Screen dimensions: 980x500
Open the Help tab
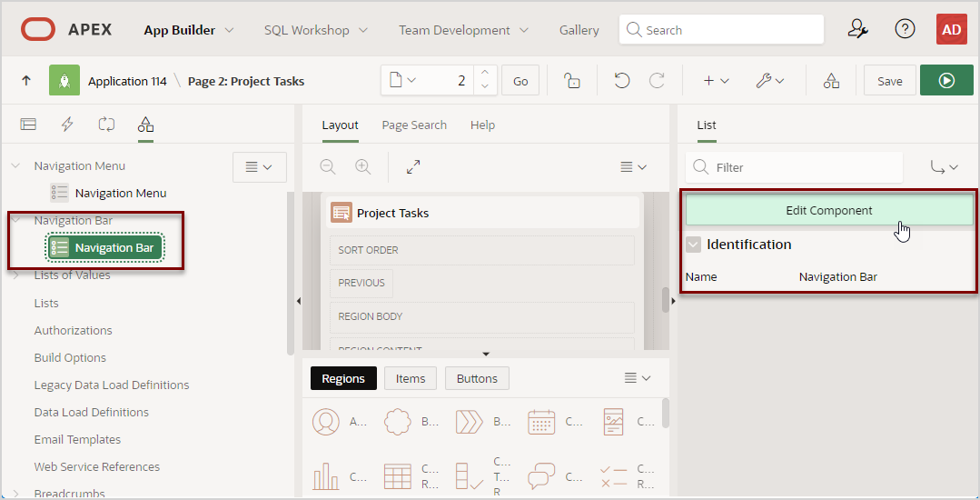(482, 125)
